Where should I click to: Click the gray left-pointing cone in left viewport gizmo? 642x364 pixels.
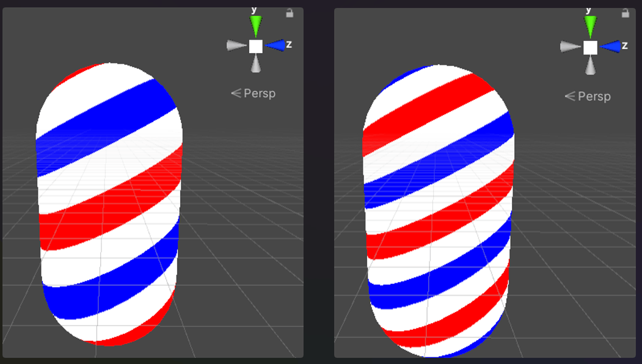236,45
